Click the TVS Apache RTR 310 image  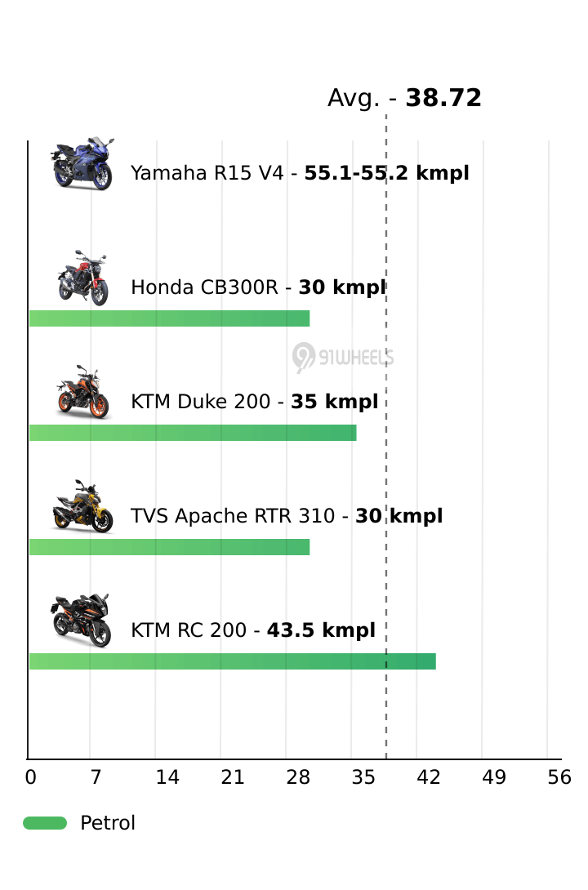[x=82, y=507]
